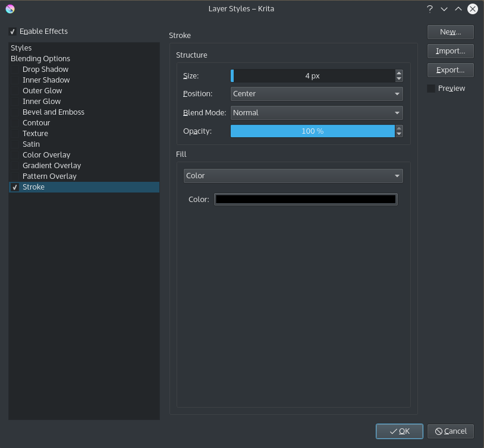Toggle the Enable Effects checkbox
Viewport: 484px width, 448px height.
click(x=12, y=31)
